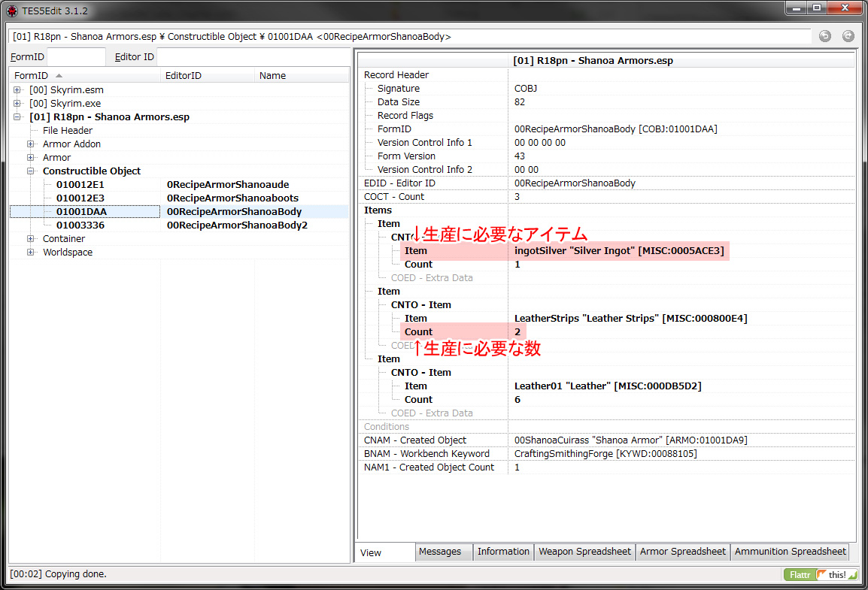Collapse the R18pn - Shanoa Armors.esp node
Image resolution: width=868 pixels, height=590 pixels.
[x=17, y=116]
